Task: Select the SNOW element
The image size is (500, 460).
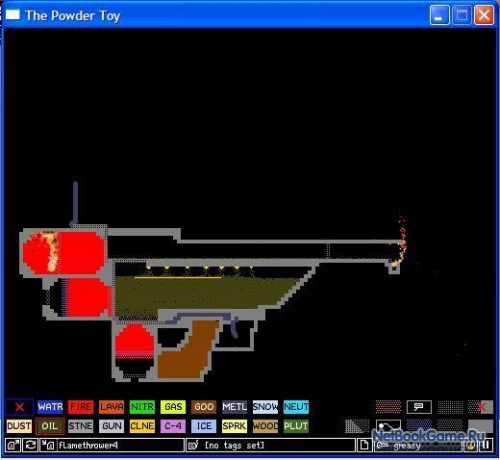Action: (x=265, y=407)
